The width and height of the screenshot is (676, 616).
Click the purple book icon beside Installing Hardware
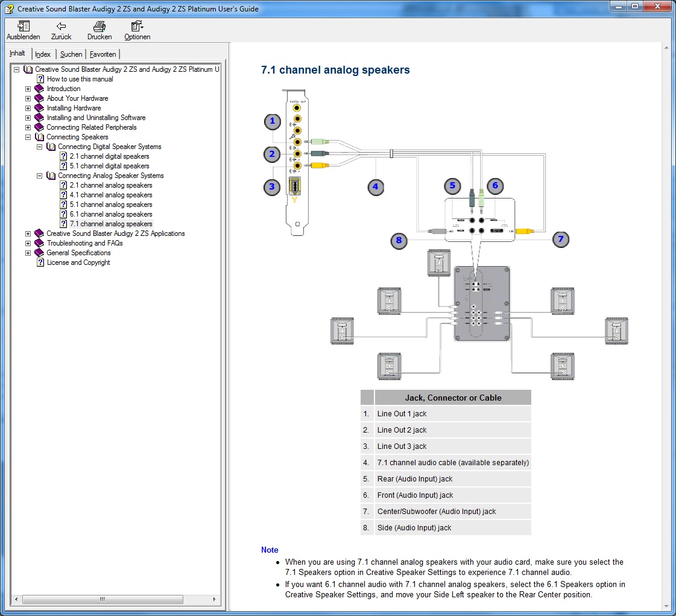39,108
